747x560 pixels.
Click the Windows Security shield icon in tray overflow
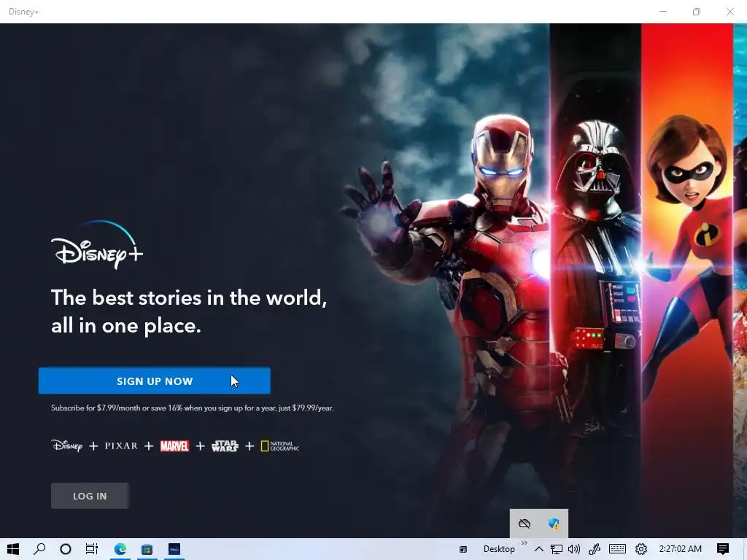pos(554,524)
